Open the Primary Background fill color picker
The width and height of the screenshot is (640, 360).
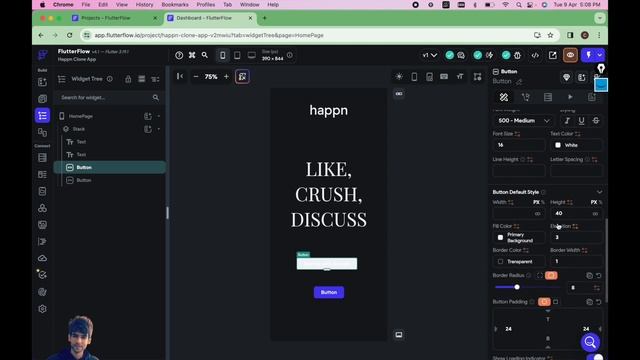coord(519,238)
